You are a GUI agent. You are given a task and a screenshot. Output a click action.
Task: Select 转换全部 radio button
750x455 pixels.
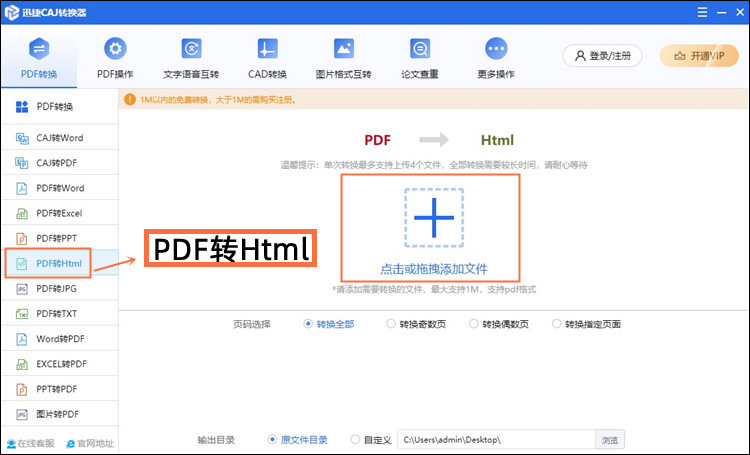308,324
